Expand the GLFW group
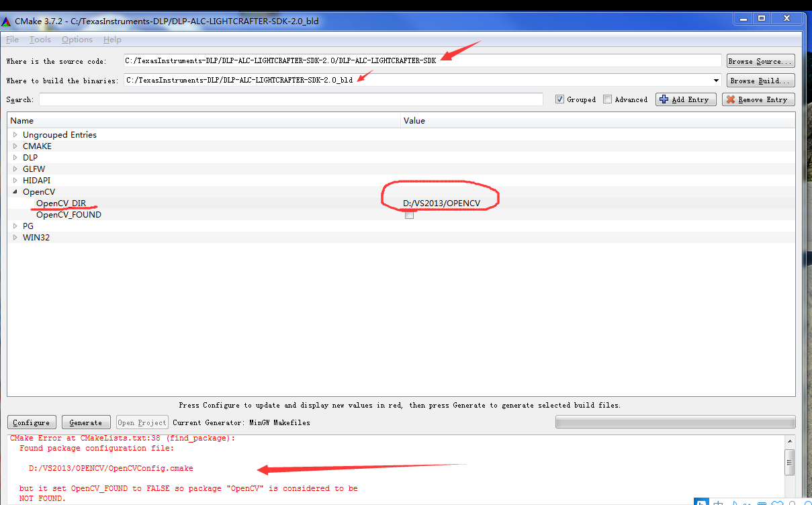The width and height of the screenshot is (812, 505). pos(15,169)
